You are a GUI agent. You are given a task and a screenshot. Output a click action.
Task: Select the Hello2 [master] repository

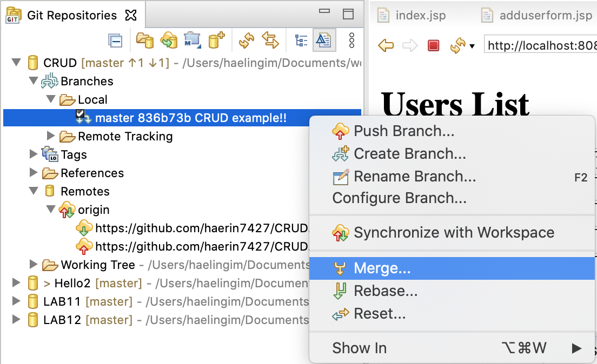coord(168,283)
